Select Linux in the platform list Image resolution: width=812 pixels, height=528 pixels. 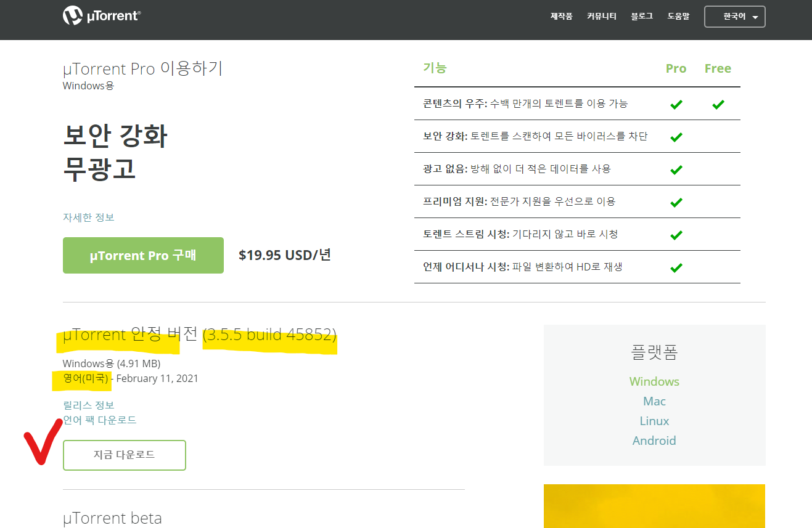click(x=654, y=421)
